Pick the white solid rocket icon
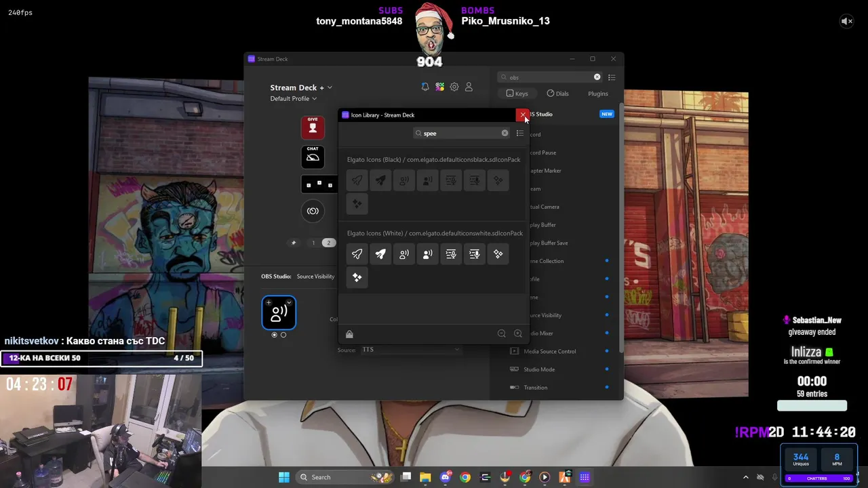 380,254
